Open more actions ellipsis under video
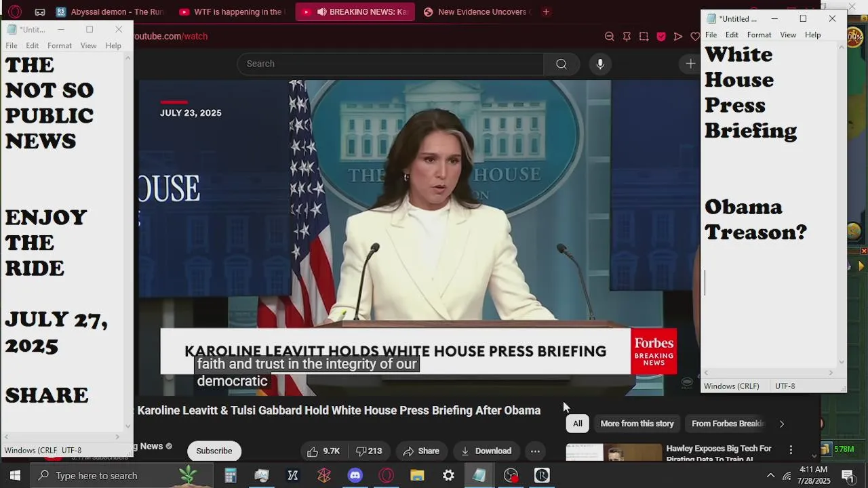 [535, 451]
